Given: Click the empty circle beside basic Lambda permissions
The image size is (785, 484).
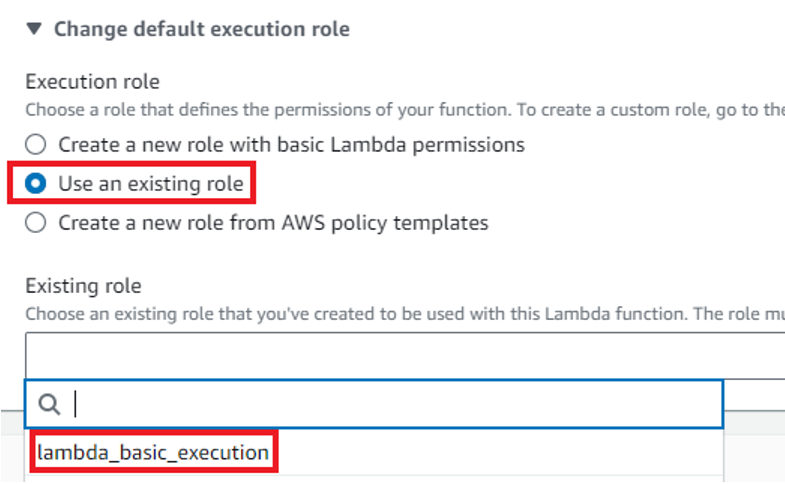Looking at the screenshot, I should coord(36,145).
